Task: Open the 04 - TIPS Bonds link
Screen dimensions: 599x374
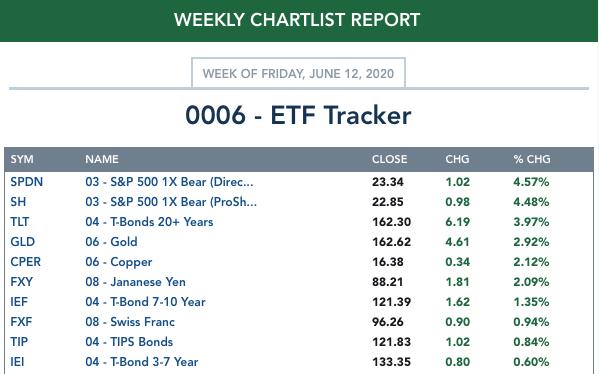Action: click(129, 342)
